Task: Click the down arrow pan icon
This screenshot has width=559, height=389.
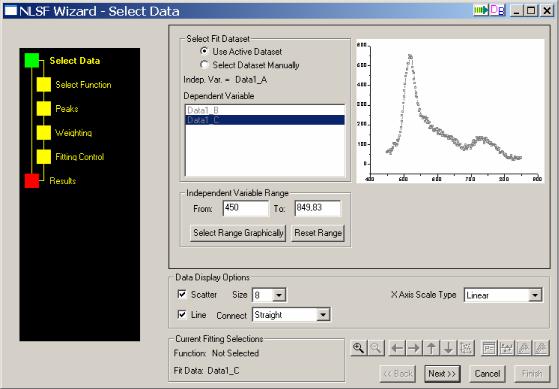Action: click(x=448, y=348)
